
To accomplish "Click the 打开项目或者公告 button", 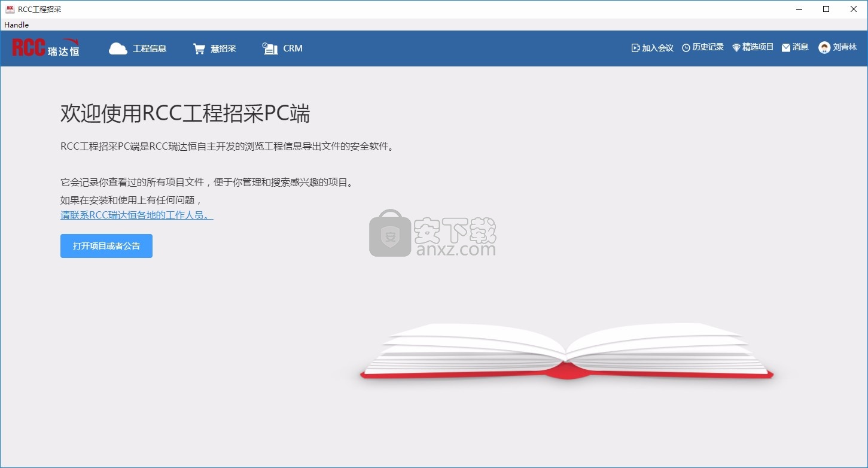I will [x=106, y=246].
